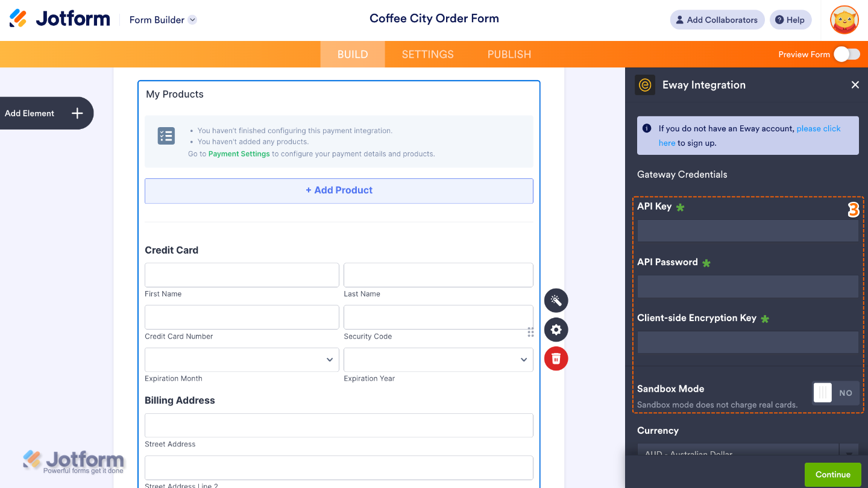This screenshot has height=488, width=868.
Task: Click the Credit Card section heading
Action: click(172, 250)
